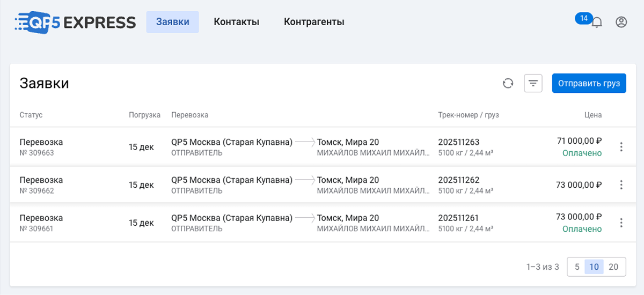The image size is (644, 295).
Task: Open the user profile icon
Action: [621, 22]
